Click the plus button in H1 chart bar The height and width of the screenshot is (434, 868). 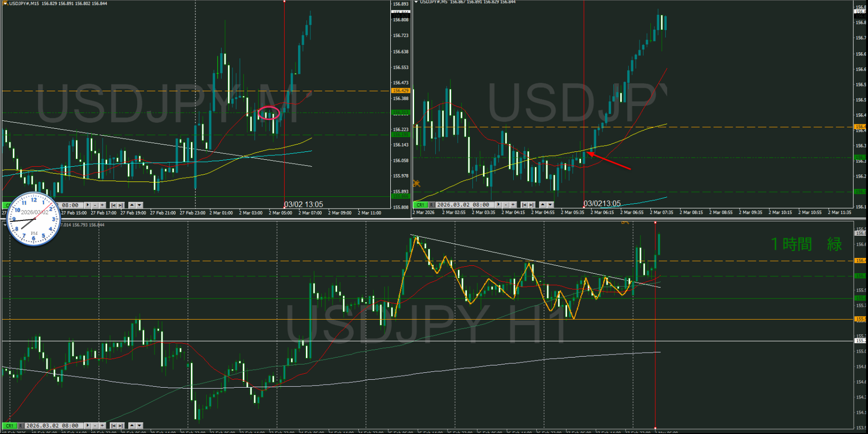point(102,426)
